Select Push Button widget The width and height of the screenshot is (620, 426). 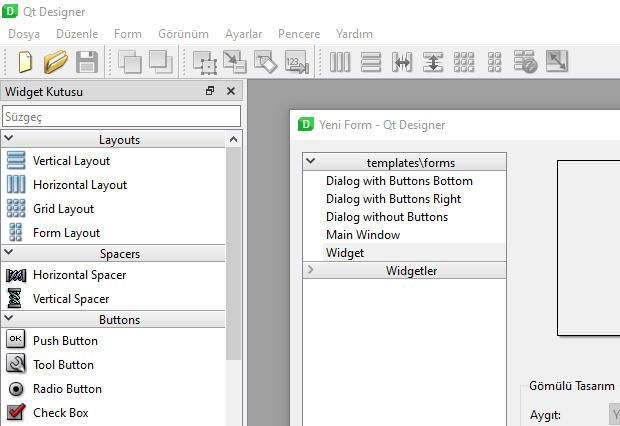[113, 341]
